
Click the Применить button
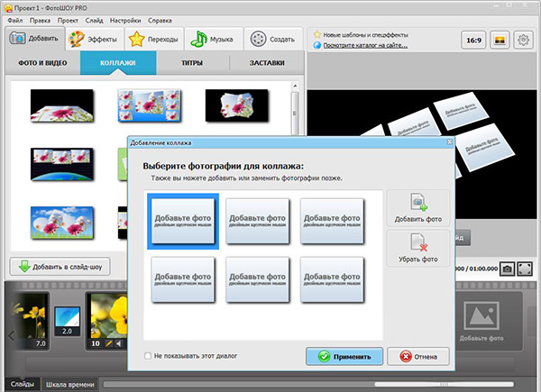tap(344, 356)
